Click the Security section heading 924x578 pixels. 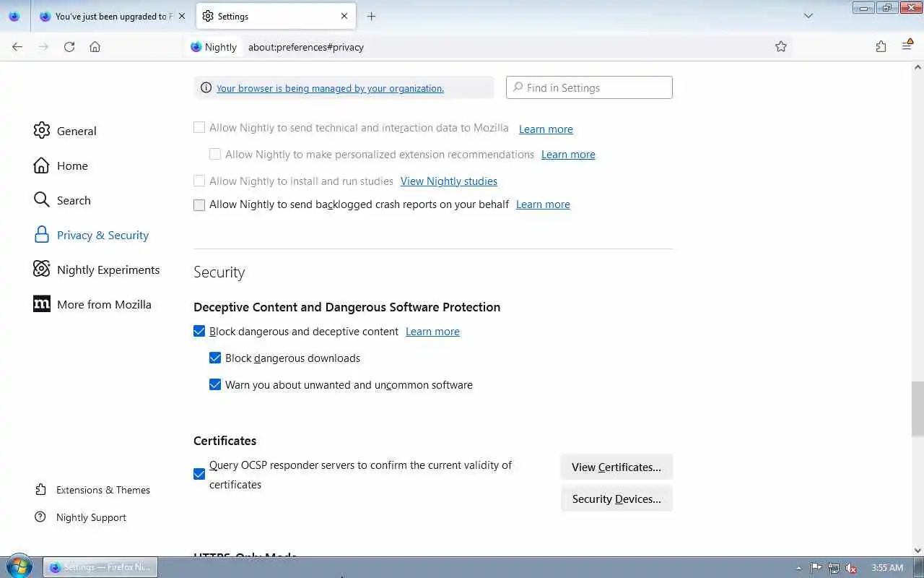219,272
